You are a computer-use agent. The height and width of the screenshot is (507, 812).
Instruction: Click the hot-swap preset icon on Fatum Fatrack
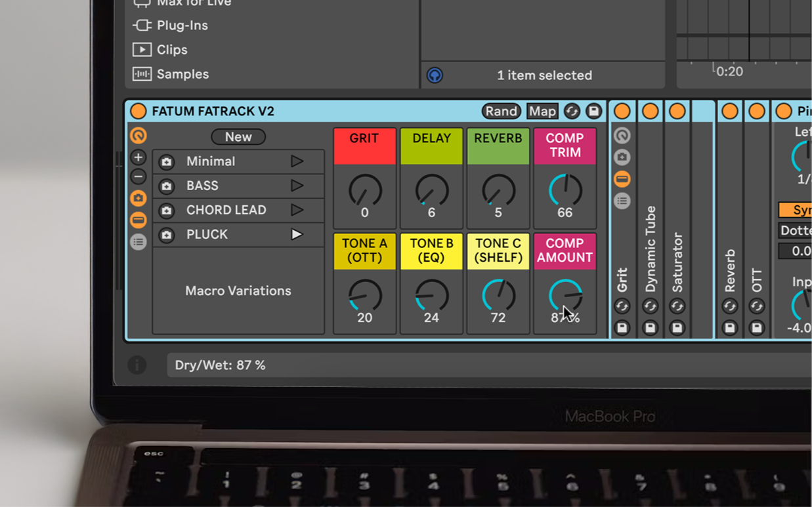(572, 112)
